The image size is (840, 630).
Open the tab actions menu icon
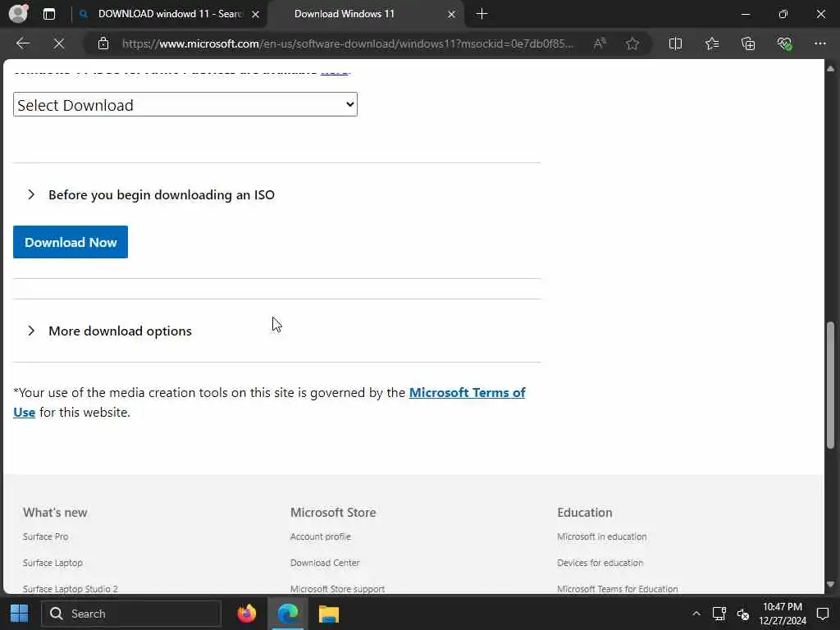(x=49, y=14)
